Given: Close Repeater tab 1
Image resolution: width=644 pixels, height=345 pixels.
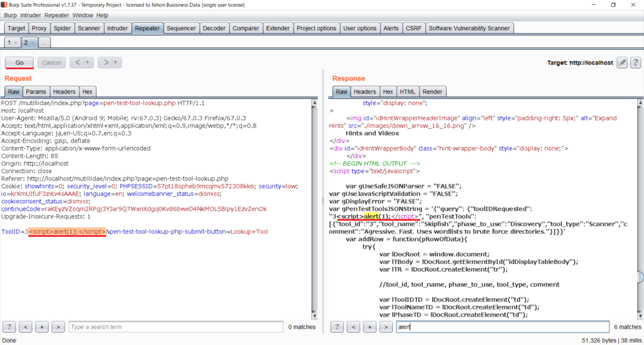Looking at the screenshot, I should [x=16, y=42].
